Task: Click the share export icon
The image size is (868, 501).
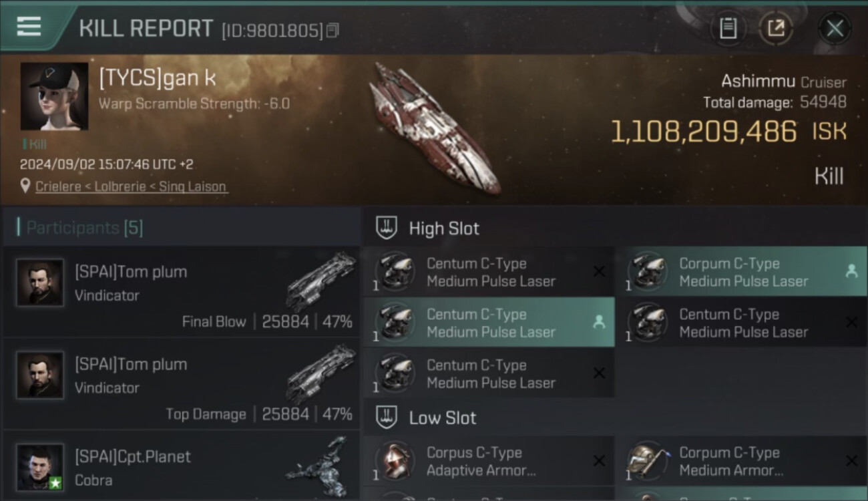Action: pos(776,28)
